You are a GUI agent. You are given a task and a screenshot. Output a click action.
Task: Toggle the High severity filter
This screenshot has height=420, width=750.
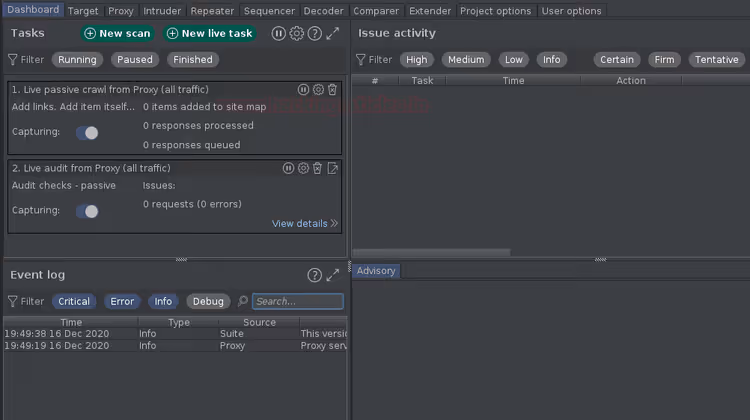417,59
